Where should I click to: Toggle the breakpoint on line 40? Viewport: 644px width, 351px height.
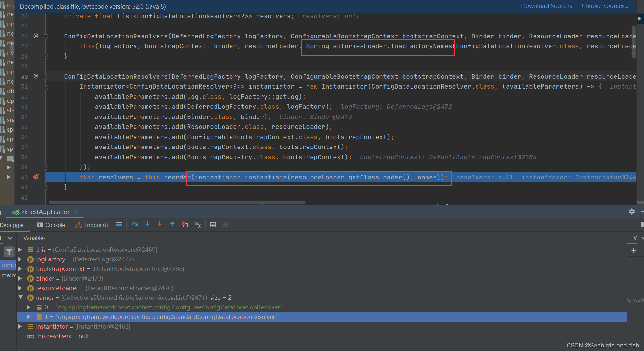click(36, 177)
